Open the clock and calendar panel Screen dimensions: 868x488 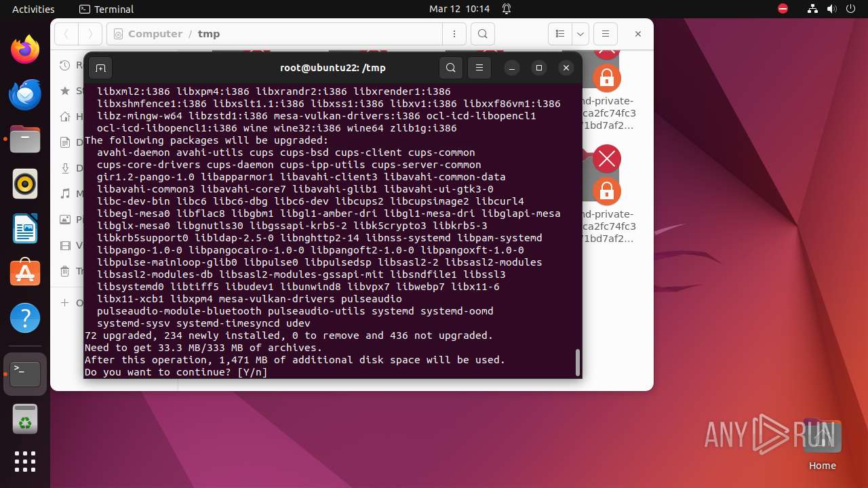[x=459, y=9]
